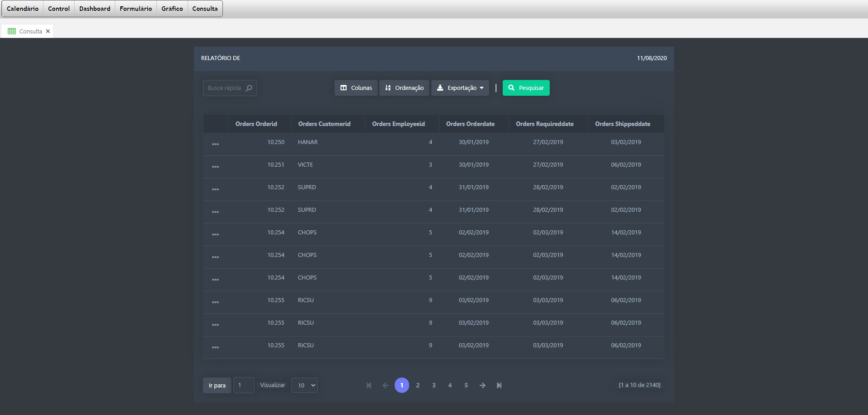Click the quick search magnifier icon
The image size is (868, 415).
coord(249,88)
